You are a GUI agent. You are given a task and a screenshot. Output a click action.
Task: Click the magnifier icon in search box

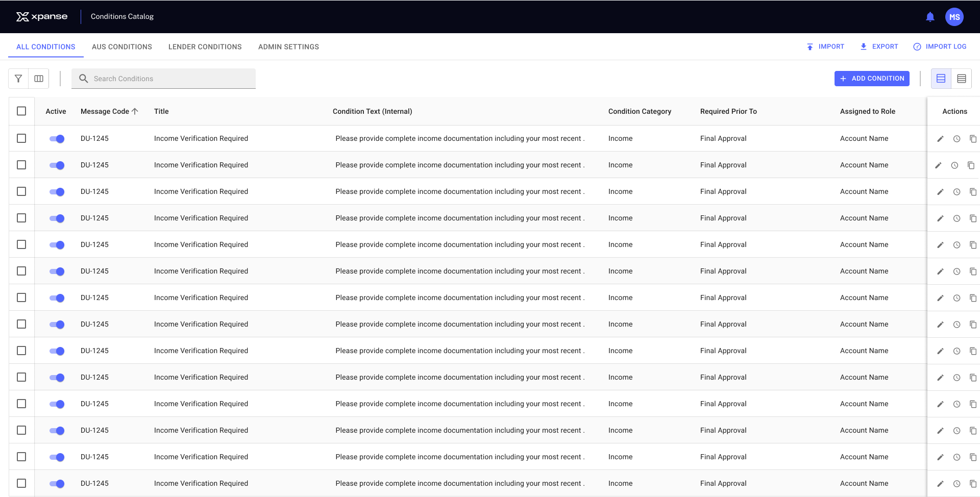[x=84, y=79]
